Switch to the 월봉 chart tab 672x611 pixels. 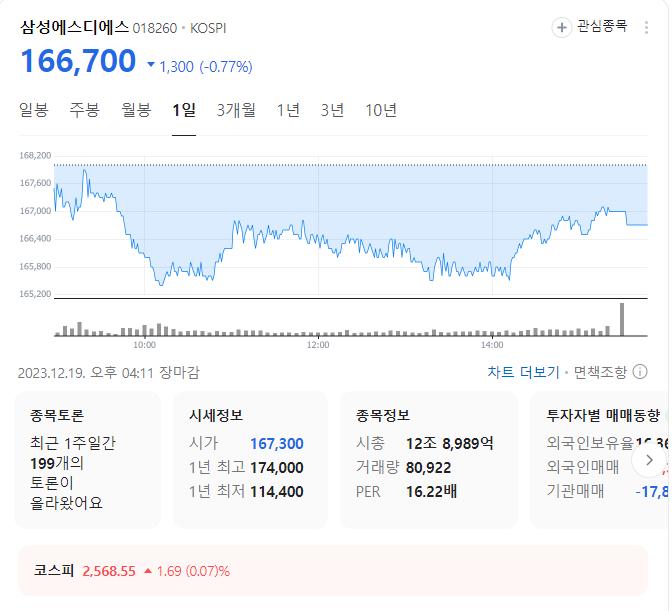tap(136, 110)
